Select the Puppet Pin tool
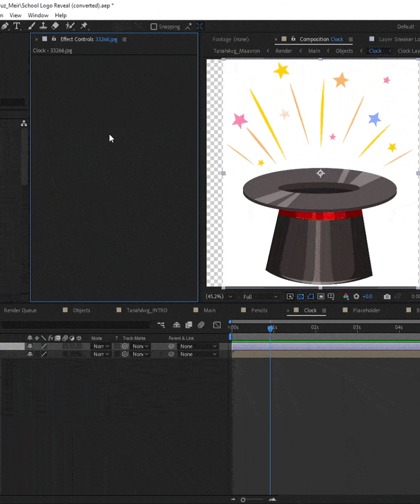This screenshot has width=420, height=504. pos(84,26)
